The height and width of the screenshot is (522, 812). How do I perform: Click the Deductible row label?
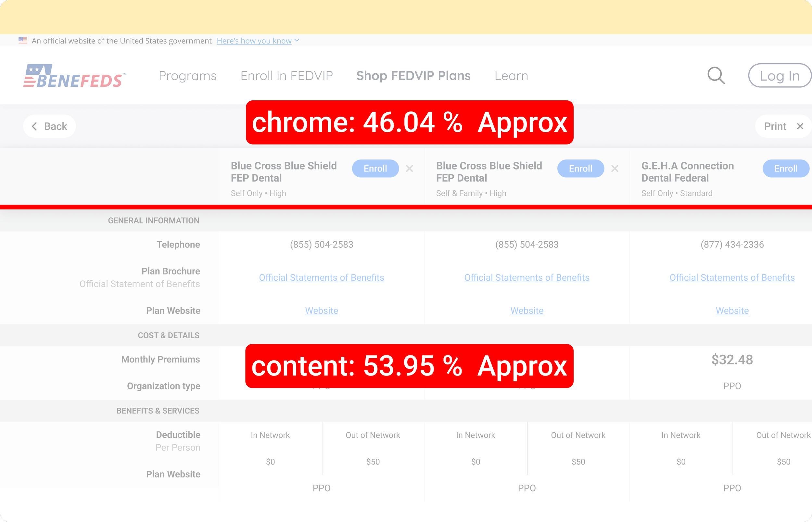tap(178, 435)
